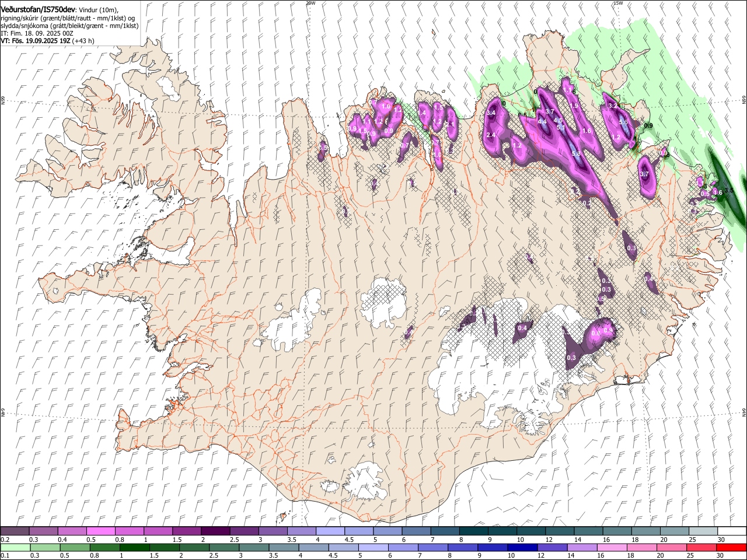Pick the rain legend swatch starting at 4.5
Viewport: 747px width, 560px height.
click(343, 548)
